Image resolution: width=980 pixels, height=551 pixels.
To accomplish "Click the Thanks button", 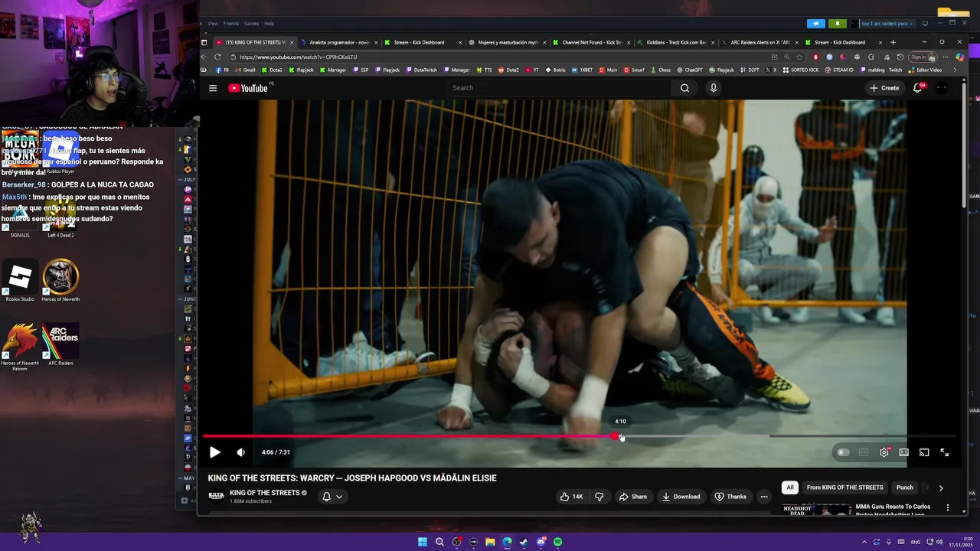I will (x=730, y=497).
